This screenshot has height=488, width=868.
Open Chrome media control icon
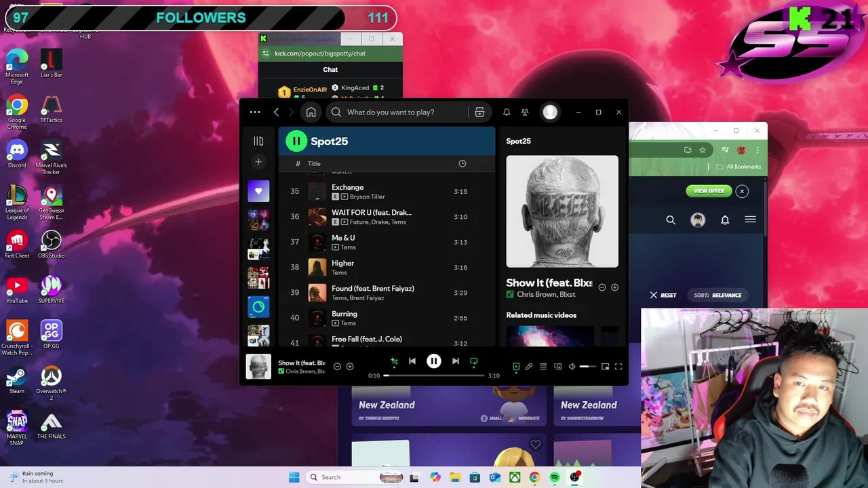tap(725, 150)
